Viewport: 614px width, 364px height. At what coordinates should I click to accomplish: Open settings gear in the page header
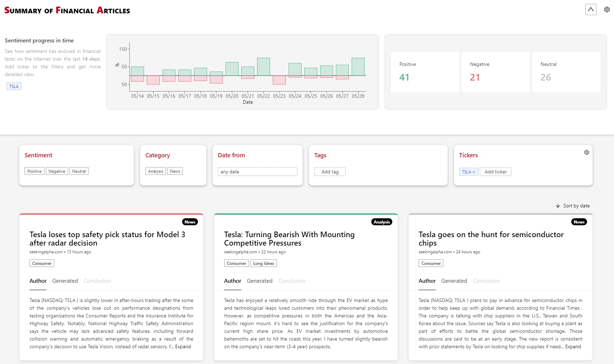click(607, 9)
